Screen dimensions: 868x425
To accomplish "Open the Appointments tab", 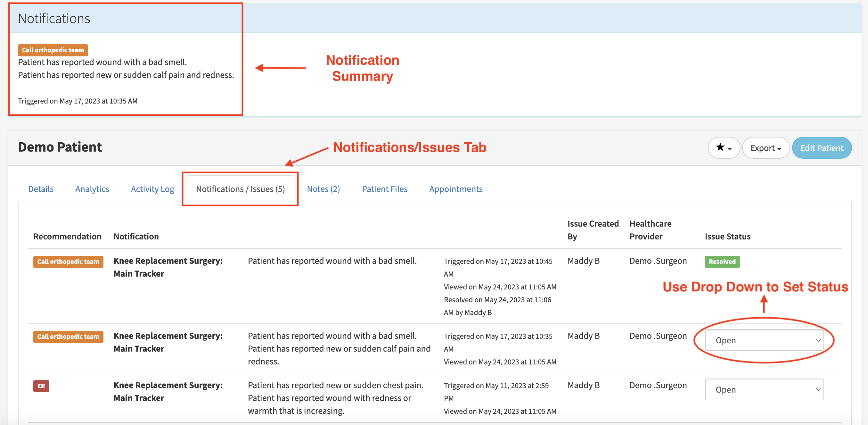I will point(455,189).
